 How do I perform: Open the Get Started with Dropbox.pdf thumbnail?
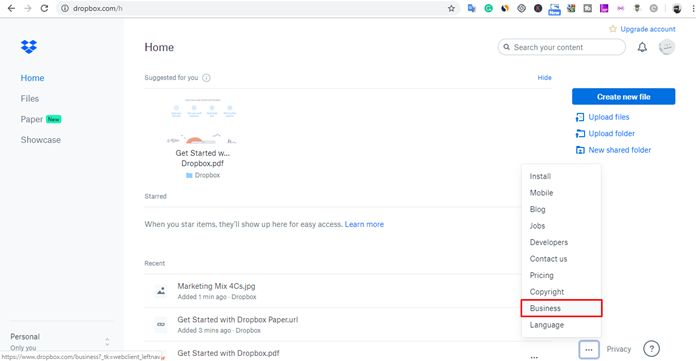click(203, 121)
